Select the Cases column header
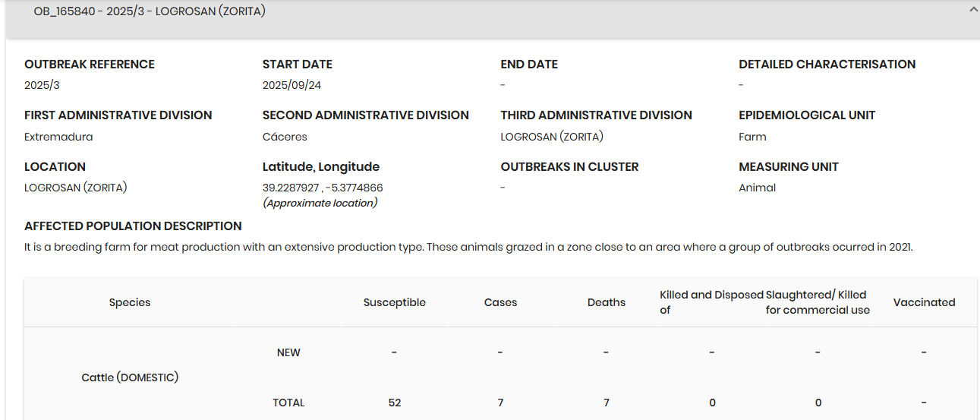 click(x=500, y=302)
